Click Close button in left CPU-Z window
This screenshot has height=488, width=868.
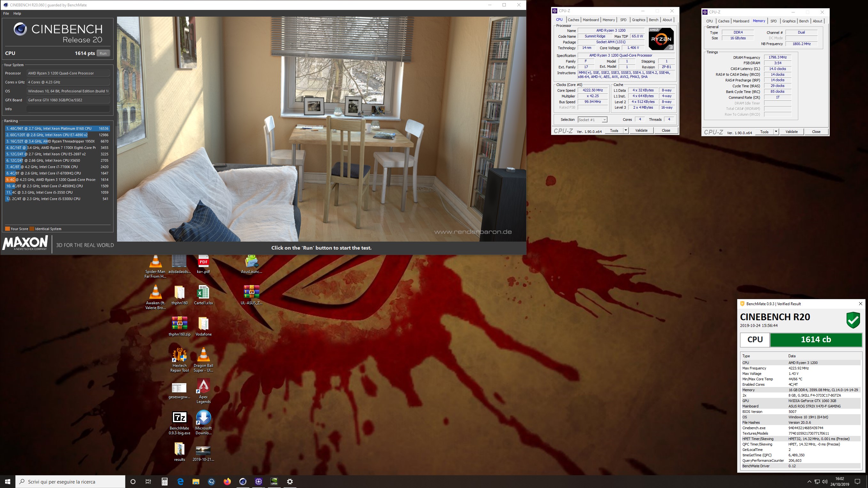click(x=666, y=130)
